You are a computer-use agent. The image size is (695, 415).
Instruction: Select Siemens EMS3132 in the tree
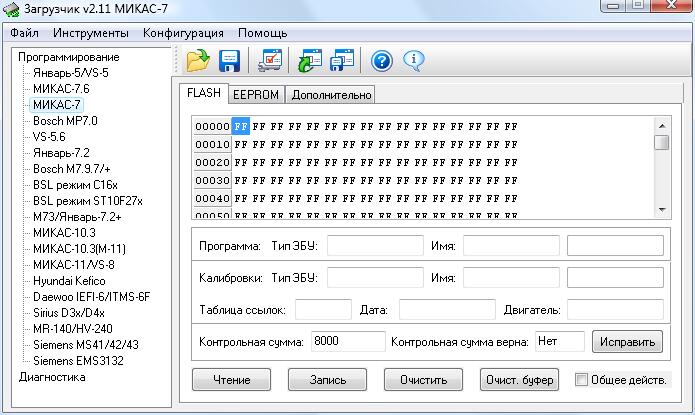point(78,360)
